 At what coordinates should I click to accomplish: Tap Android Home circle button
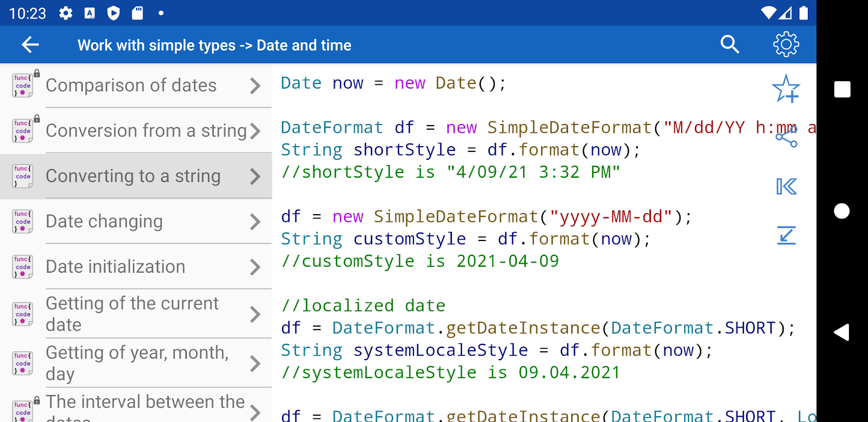click(842, 211)
